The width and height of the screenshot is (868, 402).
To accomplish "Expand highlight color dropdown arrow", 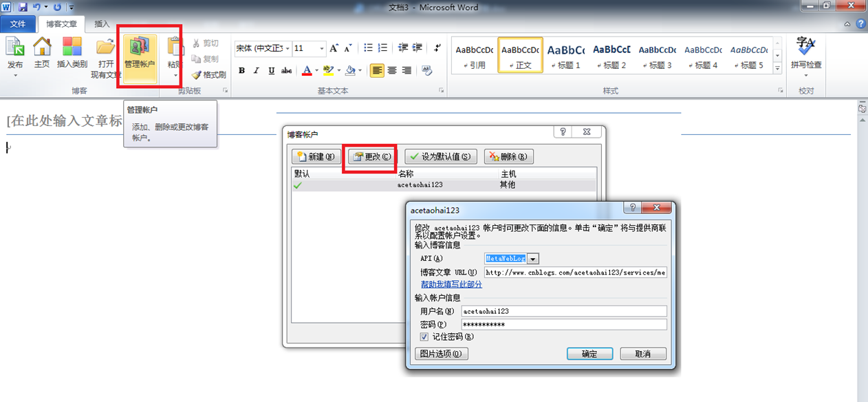I will pos(338,70).
